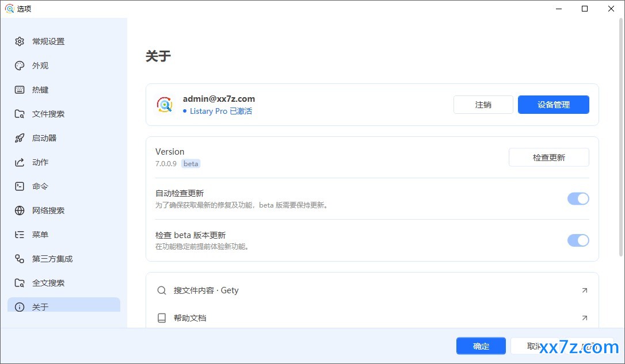
Task: Open the 帮助文档 link
Action: pos(372,318)
